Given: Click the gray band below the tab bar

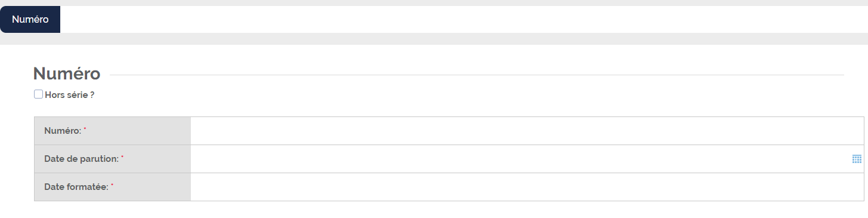Looking at the screenshot, I should [x=434, y=39].
